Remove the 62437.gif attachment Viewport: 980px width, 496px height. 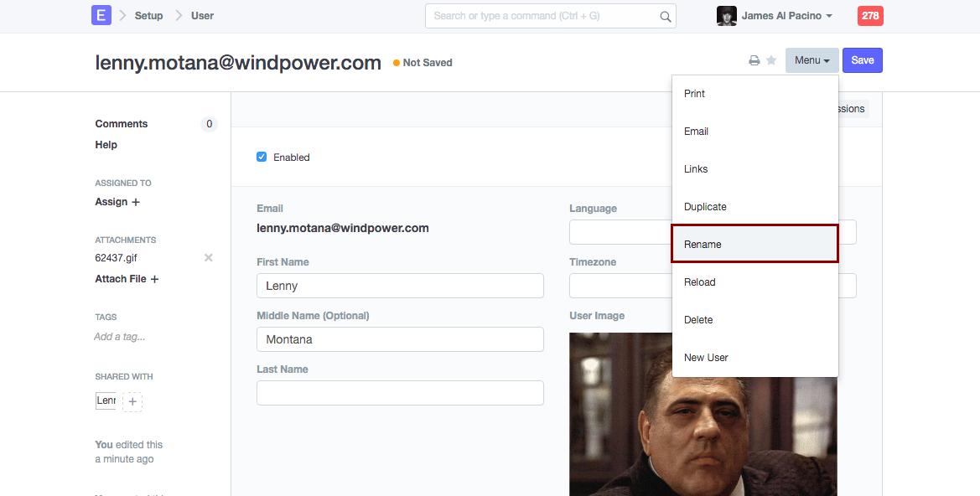tap(209, 258)
